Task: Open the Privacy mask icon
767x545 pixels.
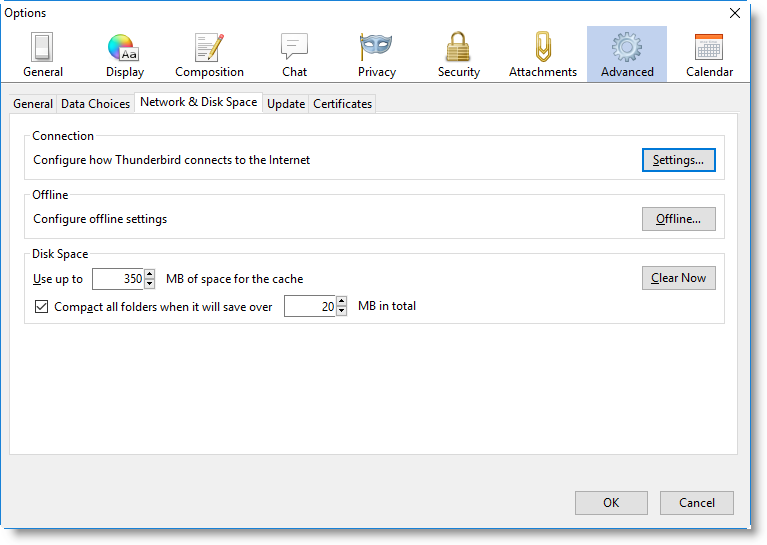Action: 376,48
